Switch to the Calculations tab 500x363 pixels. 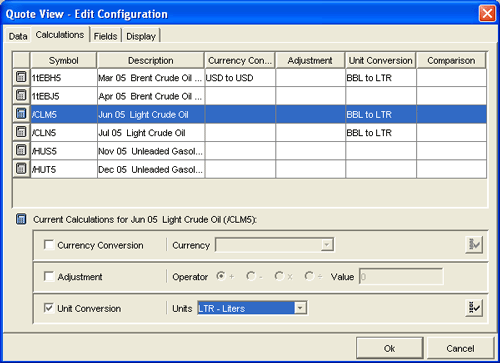[x=60, y=35]
